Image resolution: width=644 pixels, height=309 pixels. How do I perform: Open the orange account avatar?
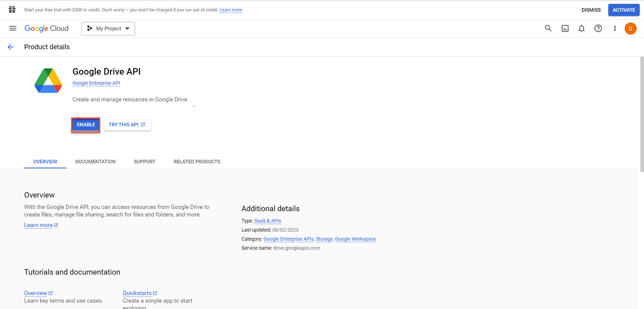click(631, 28)
